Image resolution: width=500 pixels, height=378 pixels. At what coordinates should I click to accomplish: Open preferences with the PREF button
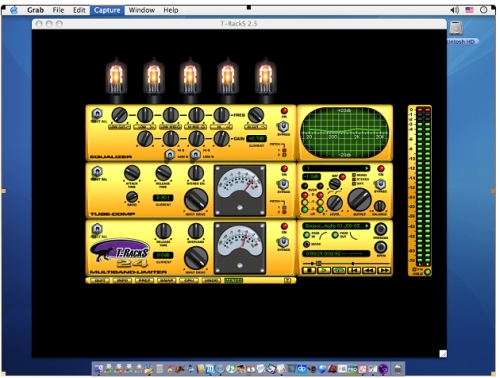point(144,281)
